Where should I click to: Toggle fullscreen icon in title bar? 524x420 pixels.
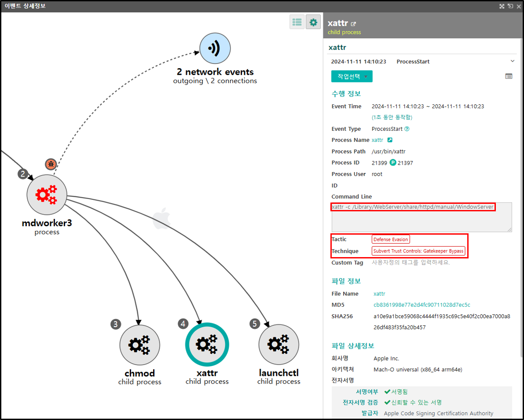[x=502, y=6]
